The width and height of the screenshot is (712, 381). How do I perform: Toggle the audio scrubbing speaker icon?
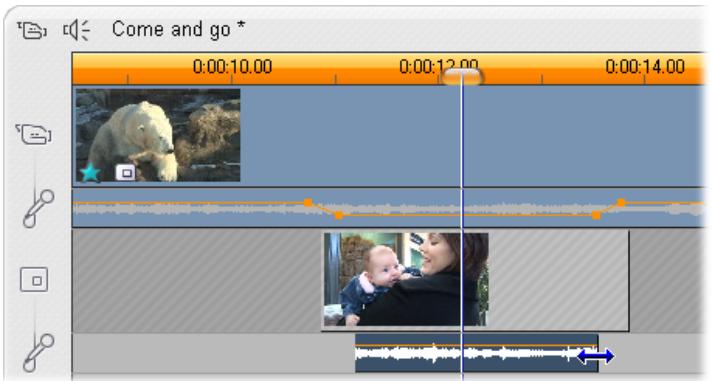[76, 30]
